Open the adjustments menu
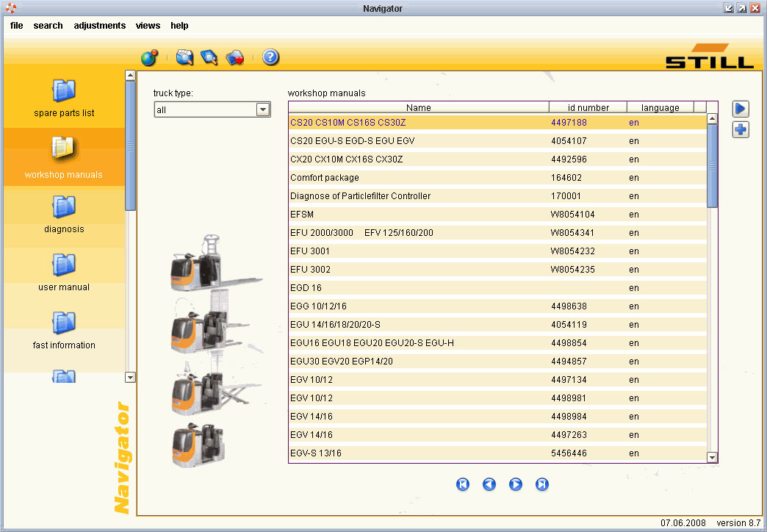The image size is (767, 532). [x=100, y=26]
